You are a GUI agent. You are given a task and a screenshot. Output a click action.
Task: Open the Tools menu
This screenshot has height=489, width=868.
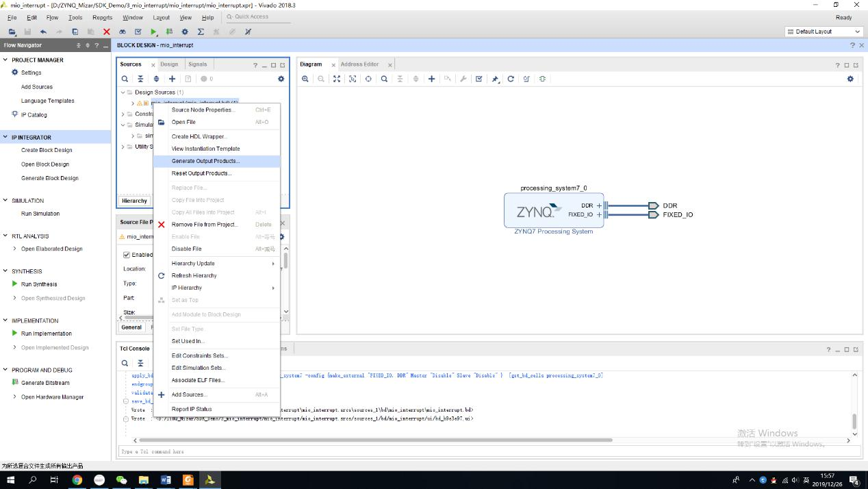pos(75,17)
